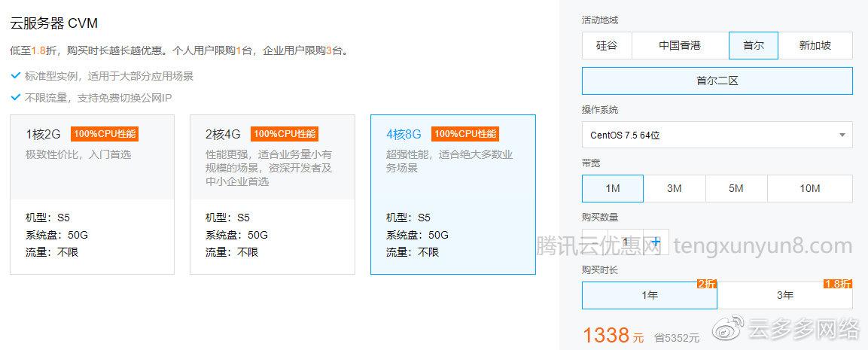The image size is (868, 350).
Task: Select 10M bandwidth option
Action: click(810, 188)
